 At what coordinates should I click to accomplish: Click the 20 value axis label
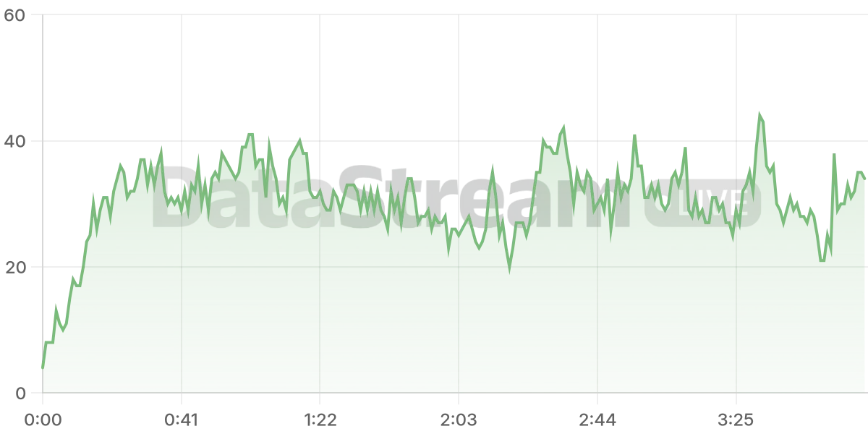[x=15, y=267]
